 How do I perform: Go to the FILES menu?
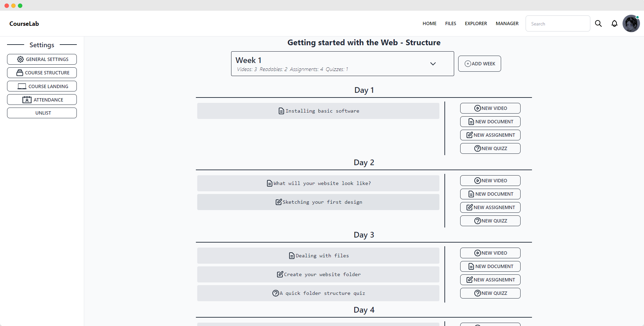click(450, 23)
